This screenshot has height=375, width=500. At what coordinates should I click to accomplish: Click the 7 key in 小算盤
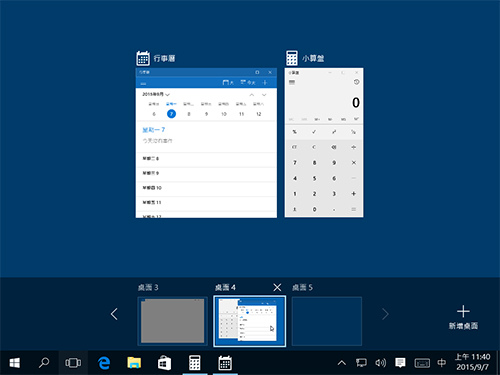295,163
